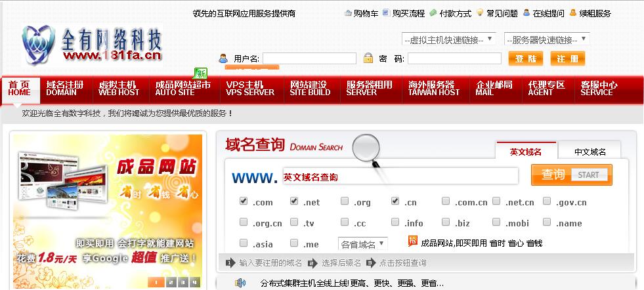Image resolution: width=644 pixels, height=290 pixels.
Task: Toggle the .cn domain checkbox
Action: tap(395, 201)
